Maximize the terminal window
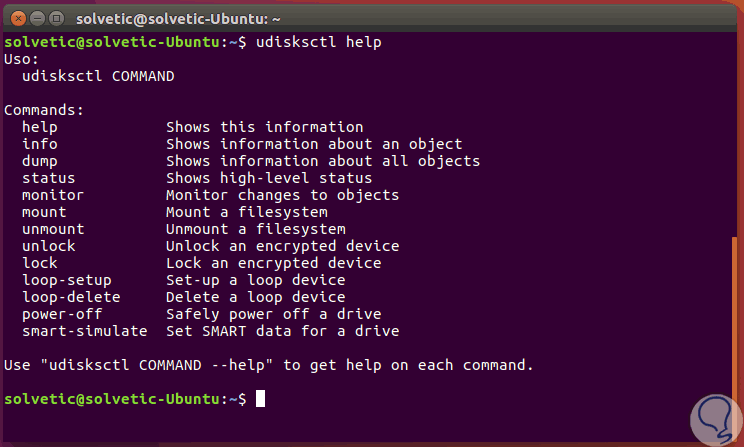The height and width of the screenshot is (447, 744). point(57,17)
